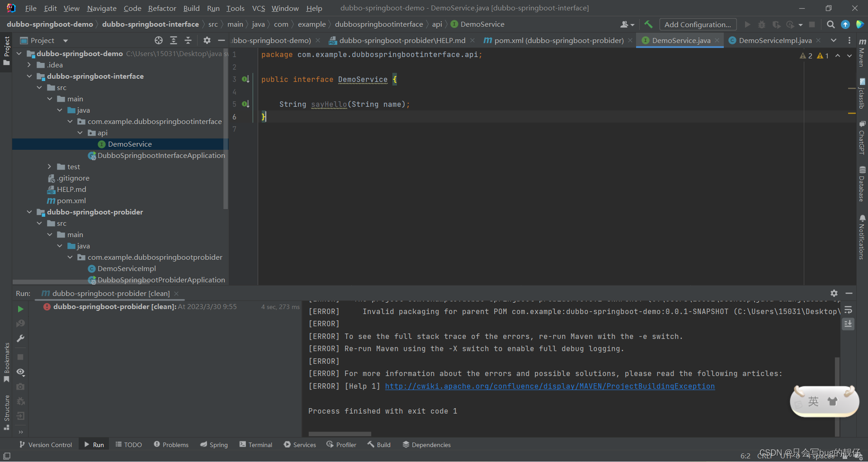Open the Dependencies tool window
Viewport: 868px width, 462px height.
426,445
